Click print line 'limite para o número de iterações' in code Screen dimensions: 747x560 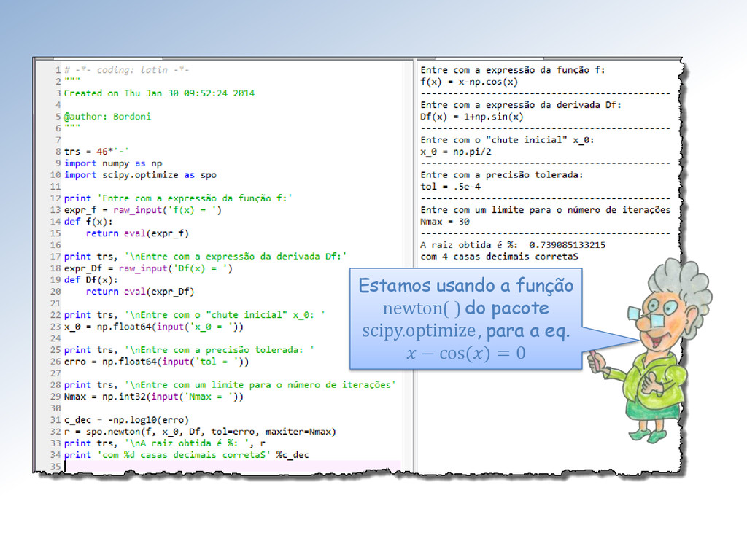(x=230, y=385)
